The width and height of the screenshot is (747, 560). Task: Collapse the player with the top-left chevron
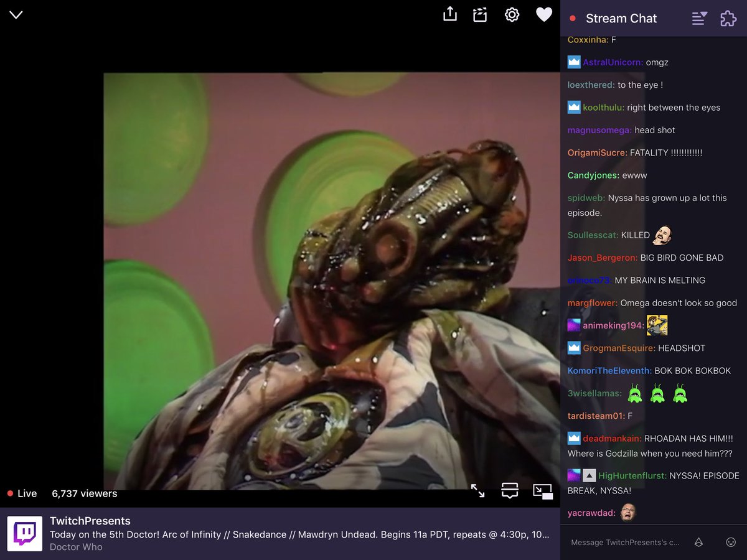tap(16, 14)
